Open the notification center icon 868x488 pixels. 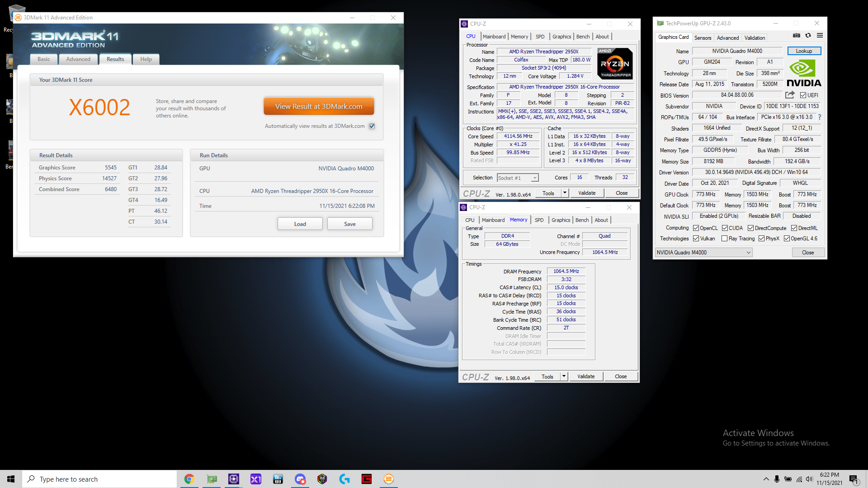tap(854, 479)
